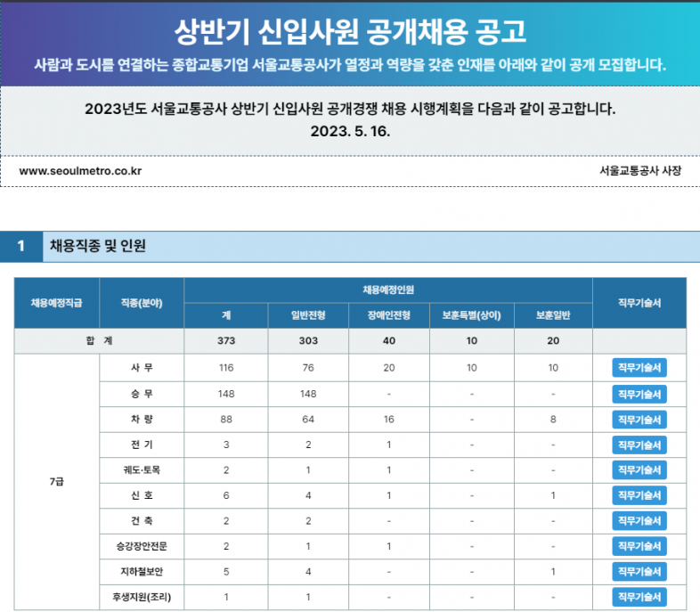Image resolution: width=700 pixels, height=612 pixels.
Task: Click the www.seoulmetro.co.kr website address
Action: [x=80, y=171]
